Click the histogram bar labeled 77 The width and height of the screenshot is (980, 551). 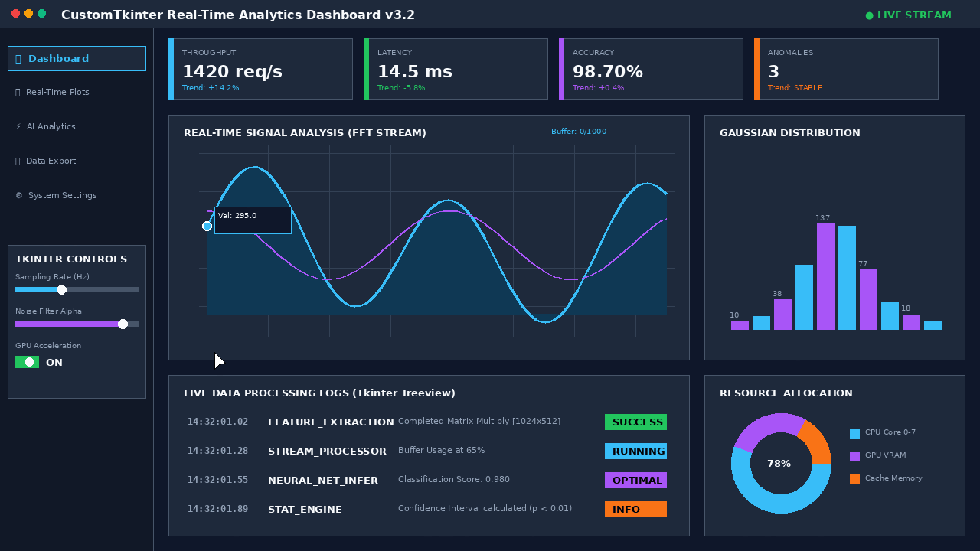(868, 299)
